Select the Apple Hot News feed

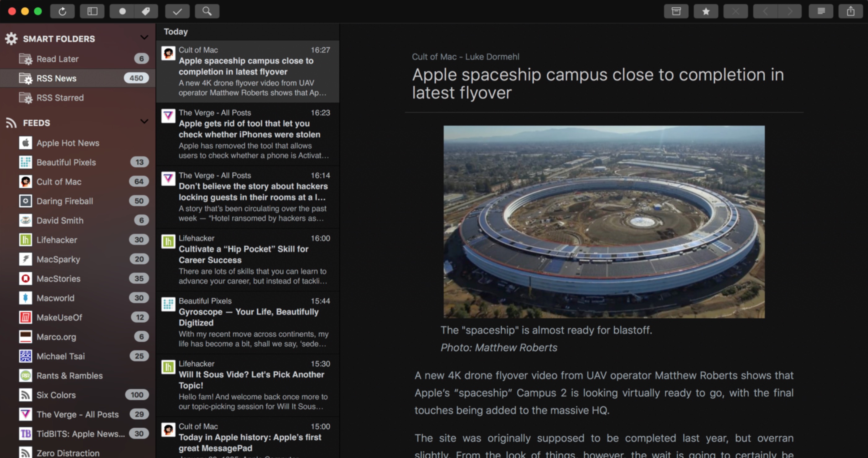pyautogui.click(x=78, y=143)
